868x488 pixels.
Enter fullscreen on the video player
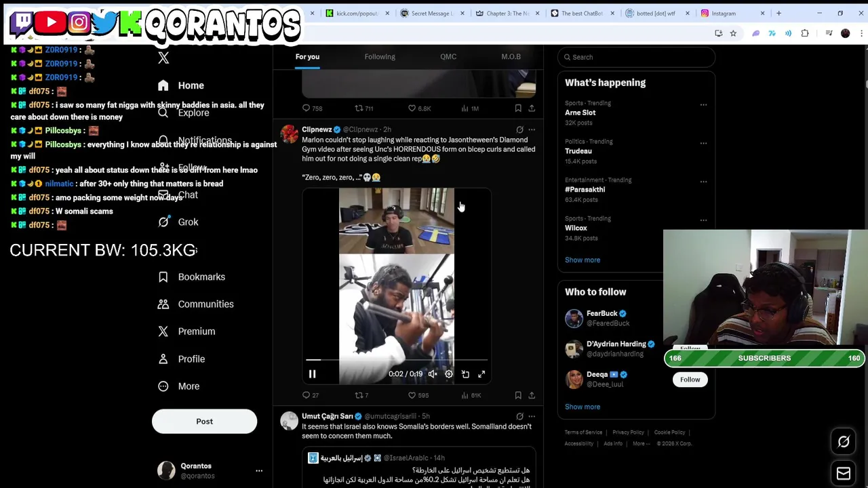pos(481,374)
